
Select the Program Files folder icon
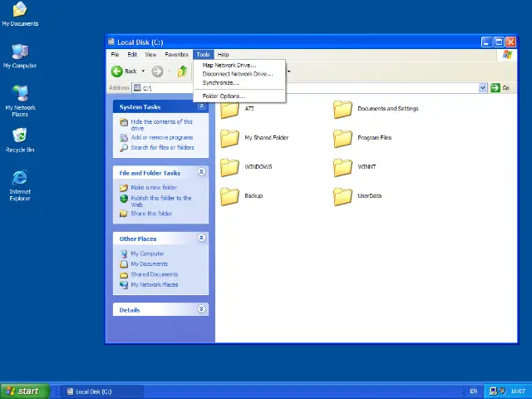[x=342, y=139]
